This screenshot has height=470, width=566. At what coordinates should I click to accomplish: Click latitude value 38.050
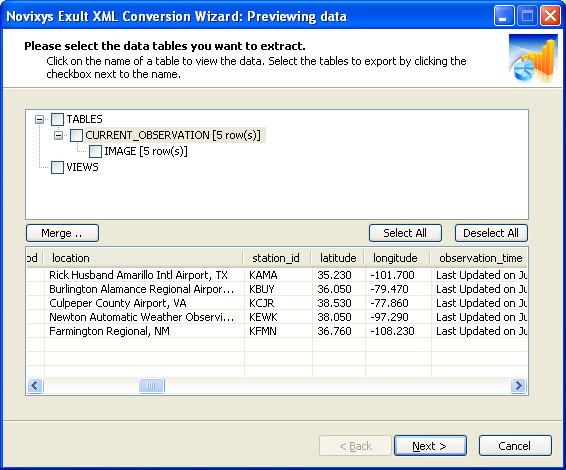click(339, 317)
